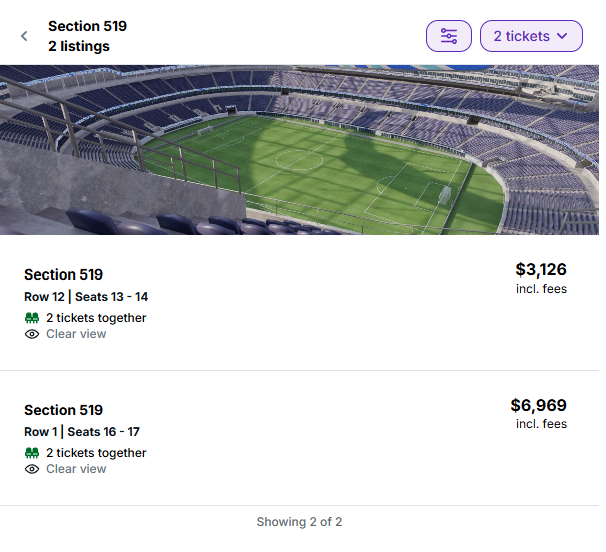
Task: Open the stadium seat view photo
Action: click(x=300, y=150)
